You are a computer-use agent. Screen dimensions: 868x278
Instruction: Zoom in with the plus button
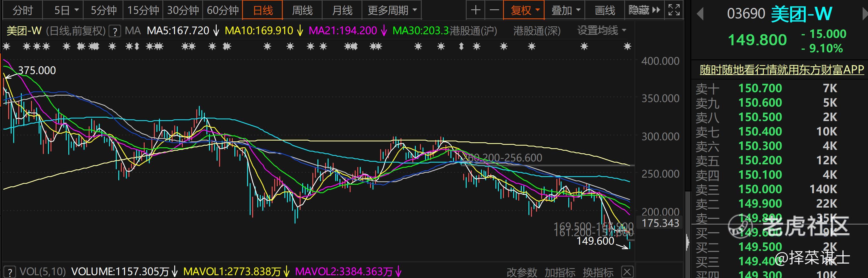(x=475, y=10)
